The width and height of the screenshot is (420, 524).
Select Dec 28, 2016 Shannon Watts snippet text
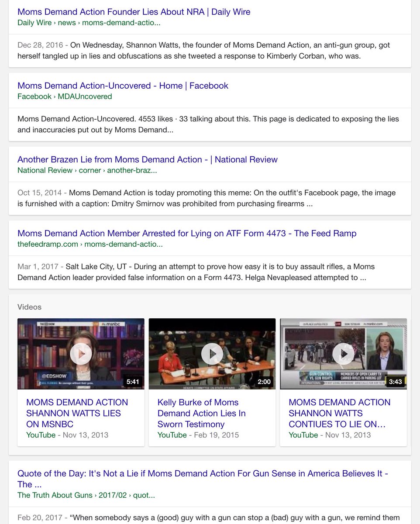pyautogui.click(x=204, y=51)
